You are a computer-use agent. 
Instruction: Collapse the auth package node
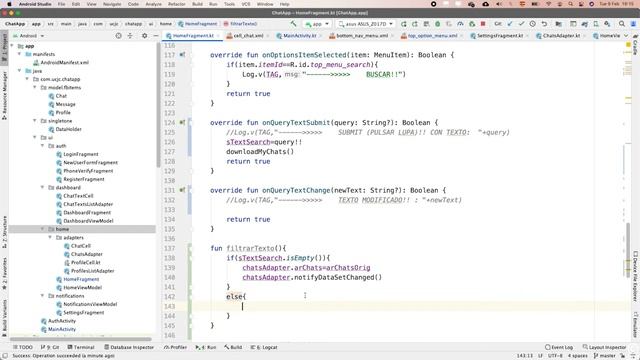pyautogui.click(x=42, y=146)
